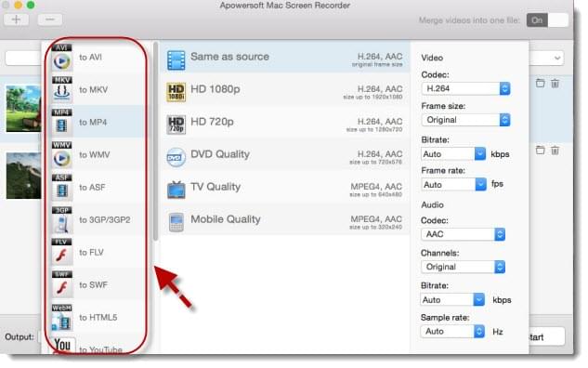Click the MP4 format icon

tap(62, 123)
